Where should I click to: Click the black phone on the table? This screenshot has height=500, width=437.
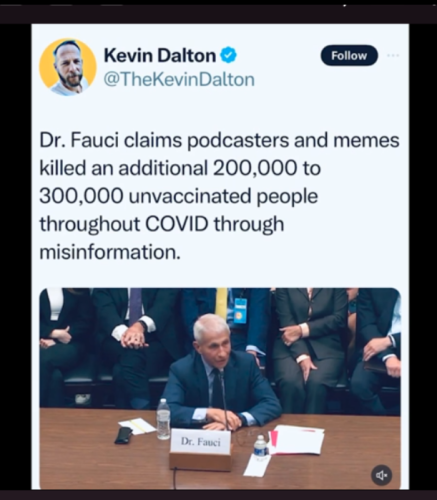click(124, 435)
